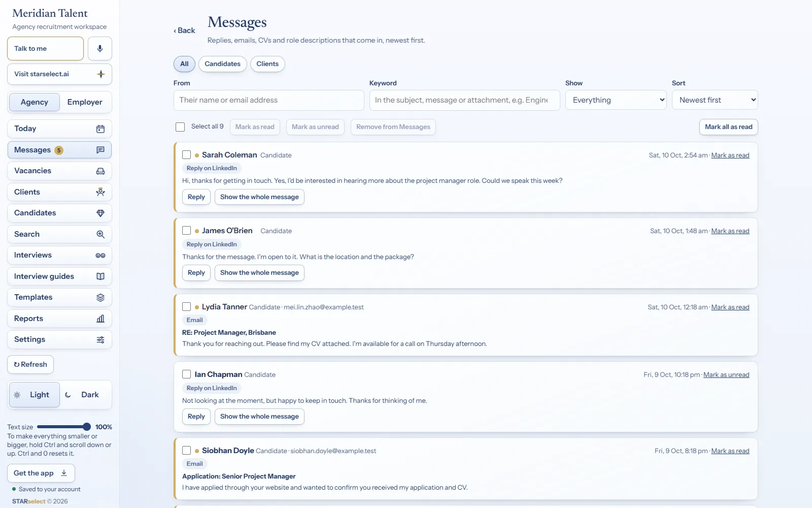Click the Email tag under Lydia Tanner
Image resolution: width=812 pixels, height=508 pixels.
pos(194,320)
